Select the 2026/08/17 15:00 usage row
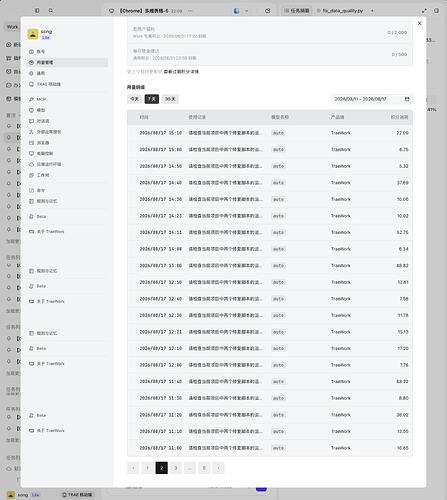Viewport: 447px width, 500px height. pyautogui.click(x=270, y=150)
